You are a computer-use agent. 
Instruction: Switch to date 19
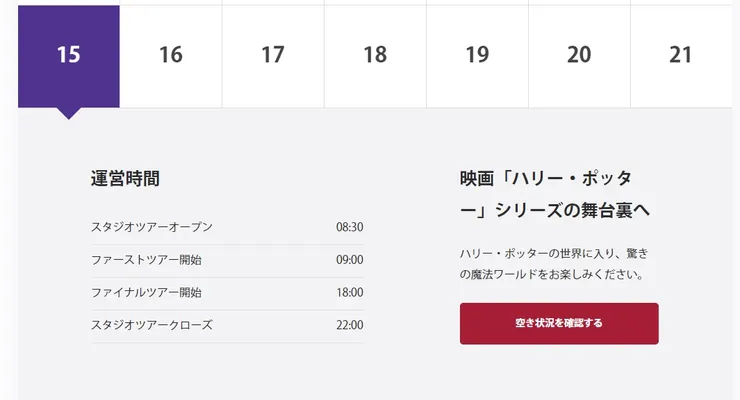coord(477,56)
